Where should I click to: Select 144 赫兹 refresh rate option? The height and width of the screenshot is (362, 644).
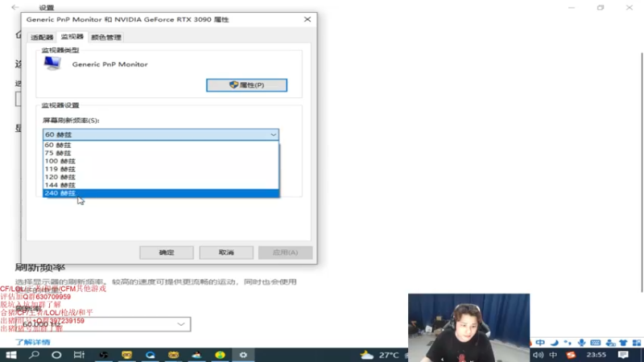(x=160, y=185)
